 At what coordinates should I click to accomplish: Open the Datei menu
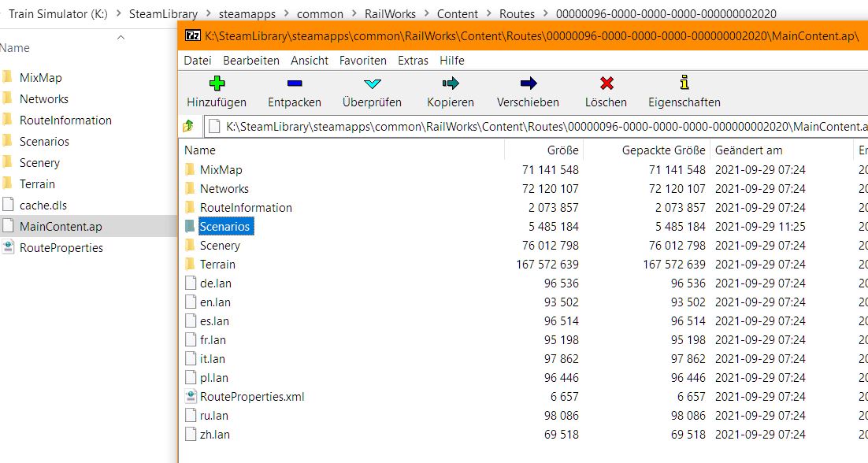tap(198, 61)
